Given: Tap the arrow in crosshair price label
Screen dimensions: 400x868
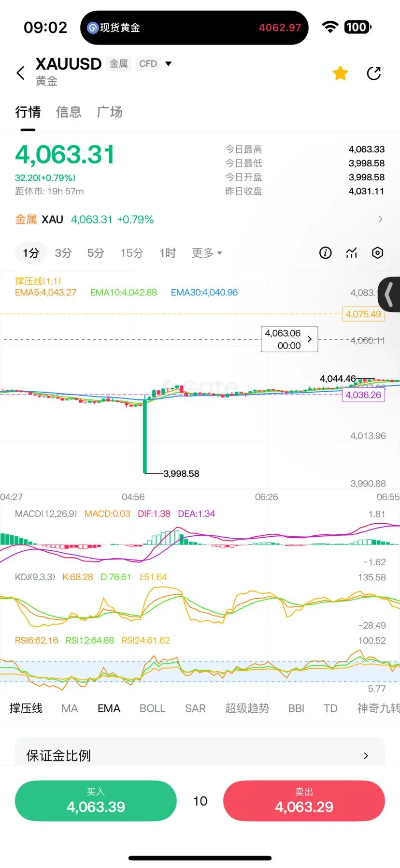Looking at the screenshot, I should pyautogui.click(x=309, y=339).
